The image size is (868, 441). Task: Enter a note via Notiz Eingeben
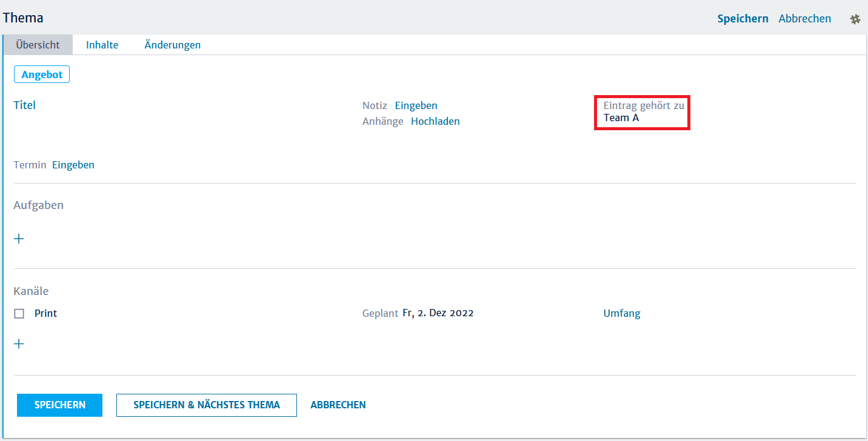pos(416,106)
